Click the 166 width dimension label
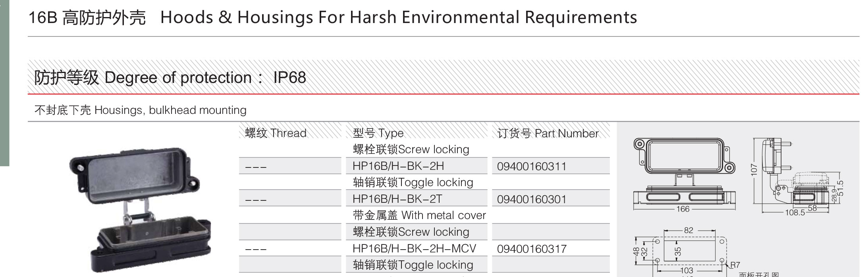The width and height of the screenshot is (868, 277). [x=683, y=209]
